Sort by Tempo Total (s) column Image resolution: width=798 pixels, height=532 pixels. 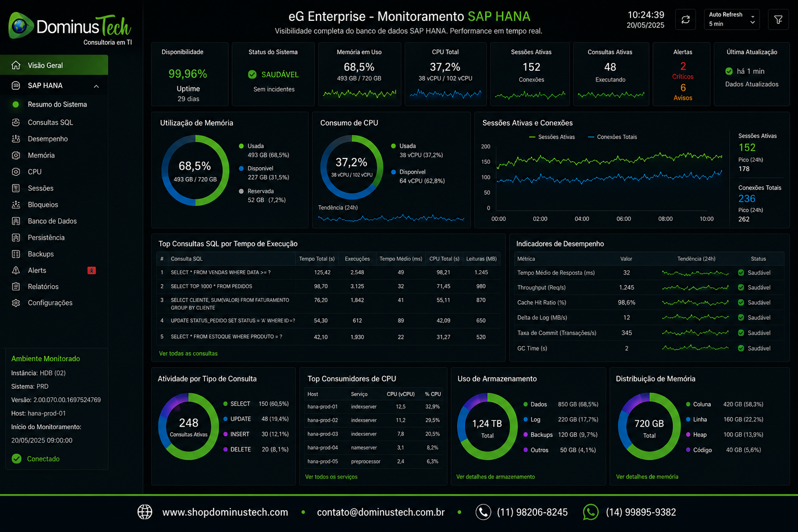click(x=317, y=259)
